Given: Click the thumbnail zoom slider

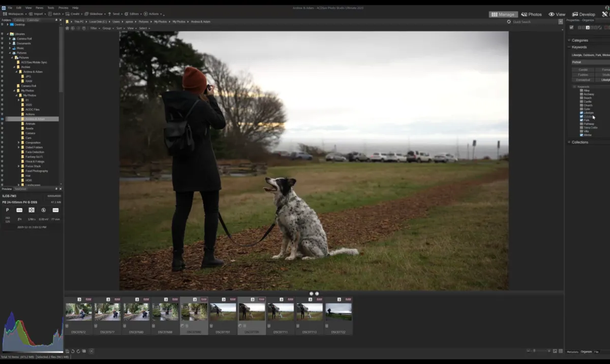Looking at the screenshot, I should pyautogui.click(x=534, y=351).
